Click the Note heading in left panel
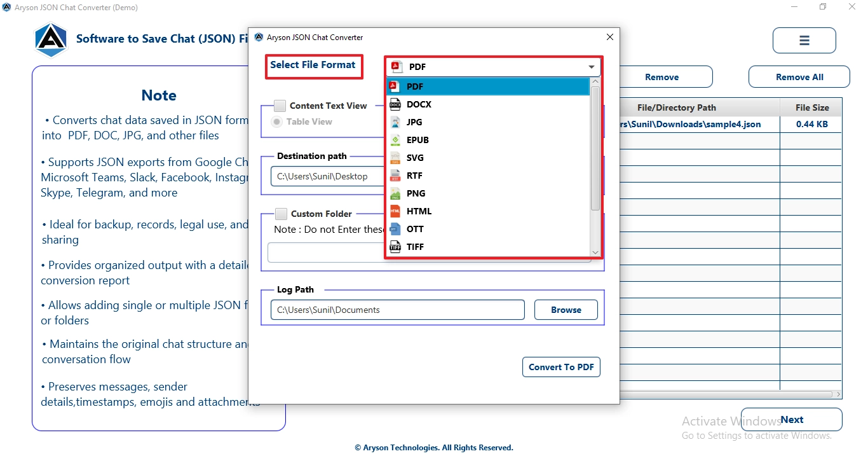This screenshot has height=463, width=868. tap(159, 95)
